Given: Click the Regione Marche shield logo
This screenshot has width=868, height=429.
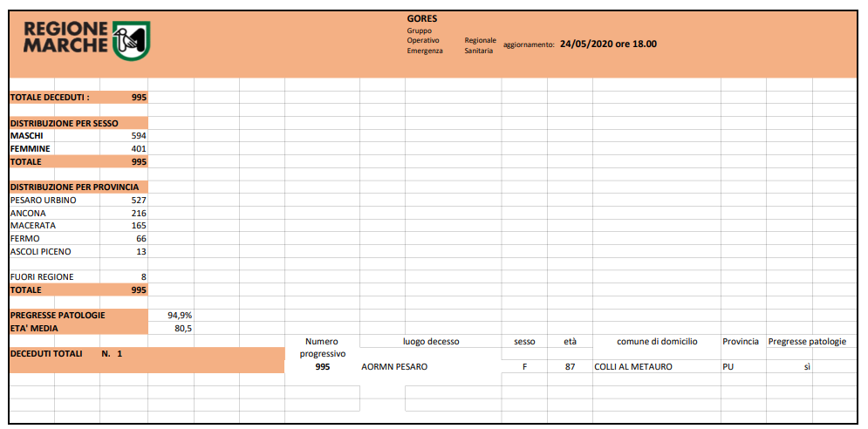Looking at the screenshot, I should [x=131, y=41].
